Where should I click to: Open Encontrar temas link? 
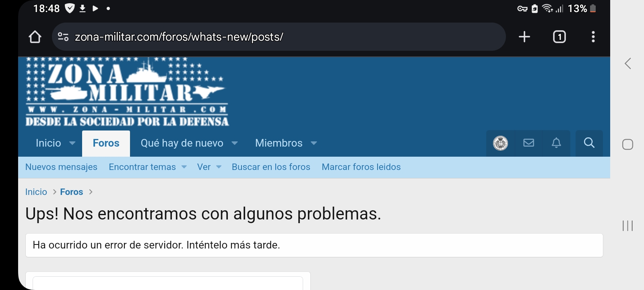click(142, 167)
